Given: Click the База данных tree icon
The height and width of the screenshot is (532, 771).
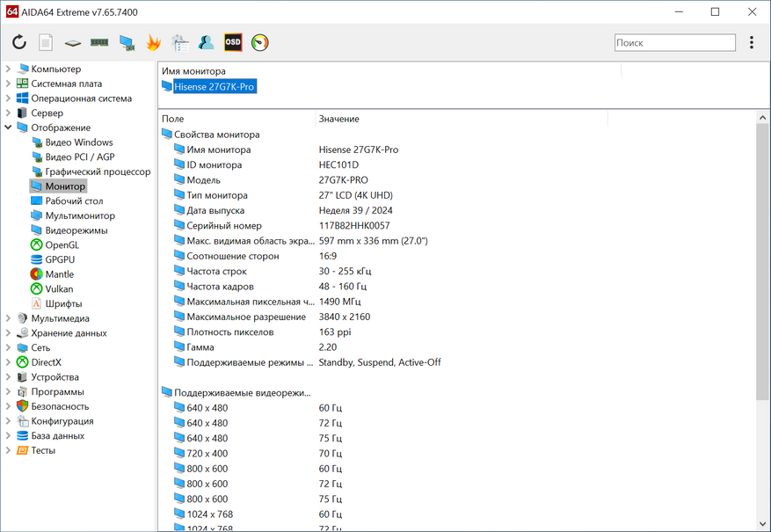Looking at the screenshot, I should [23, 435].
